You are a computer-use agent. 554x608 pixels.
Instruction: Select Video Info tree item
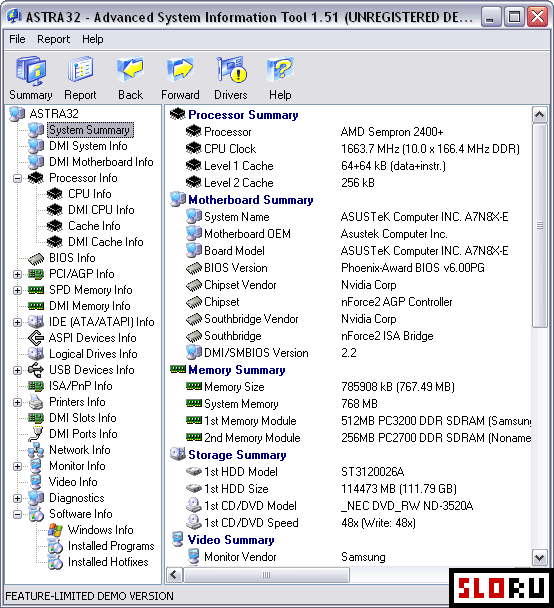click(x=73, y=482)
